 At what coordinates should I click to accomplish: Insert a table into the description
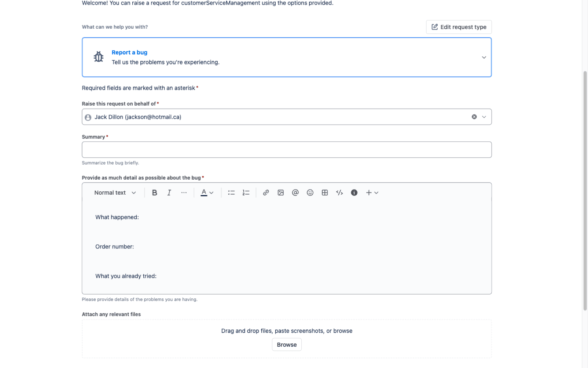325,192
